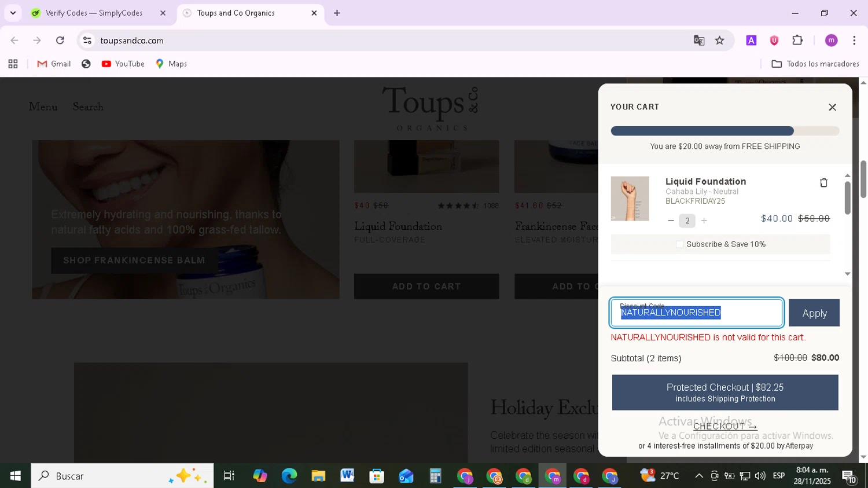Viewport: 868px width, 488px height.
Task: Close the Your Cart panel
Action: (x=832, y=107)
